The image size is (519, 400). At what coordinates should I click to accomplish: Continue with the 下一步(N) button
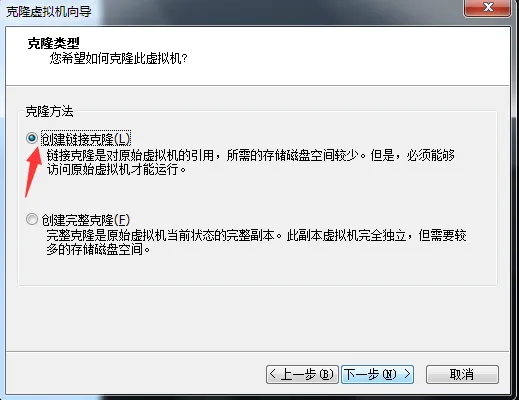coord(377,374)
